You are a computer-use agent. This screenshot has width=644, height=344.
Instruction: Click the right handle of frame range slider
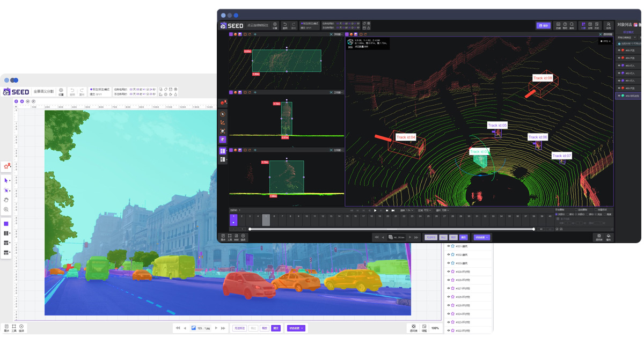[x=533, y=229]
